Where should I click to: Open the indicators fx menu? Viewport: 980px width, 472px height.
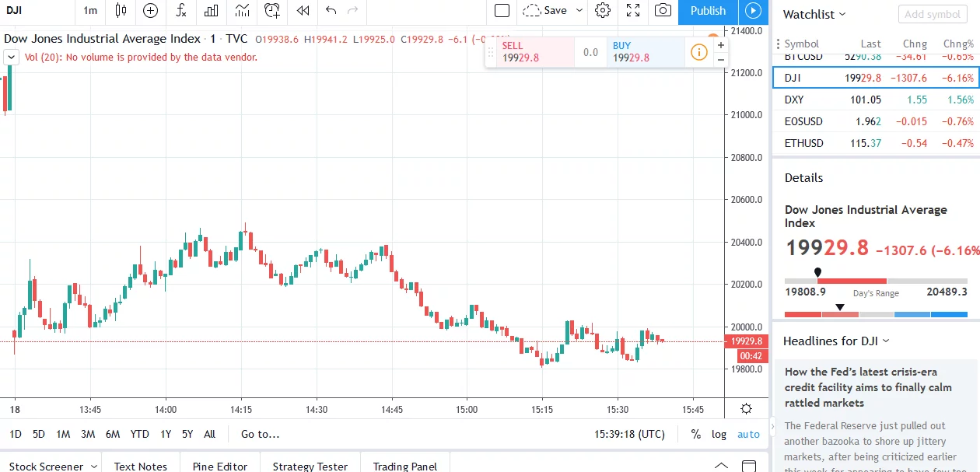[180, 11]
